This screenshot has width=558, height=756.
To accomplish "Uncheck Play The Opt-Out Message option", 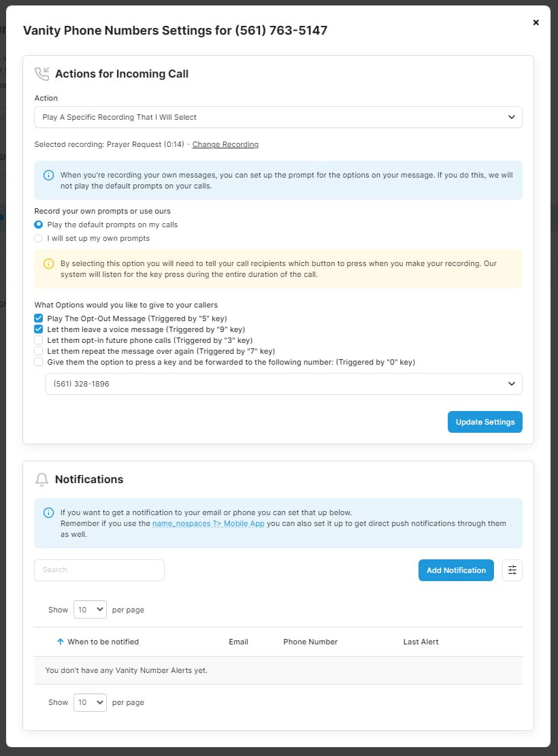I will 39,318.
